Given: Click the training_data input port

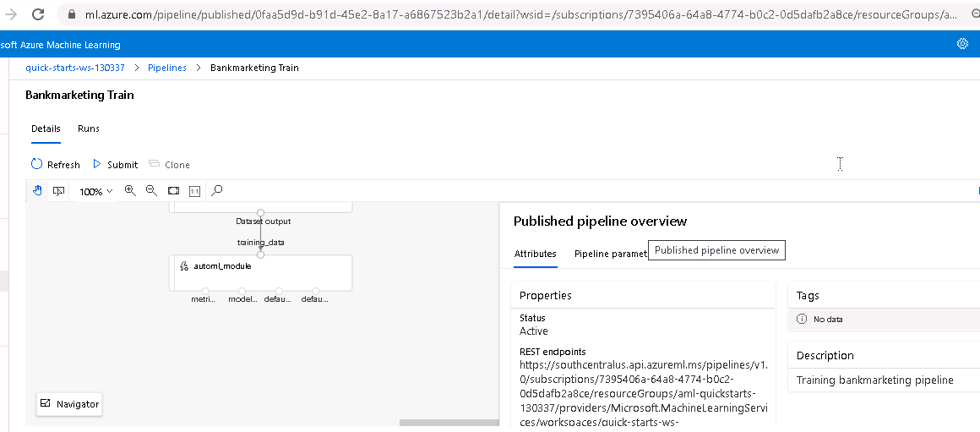Looking at the screenshot, I should (x=260, y=254).
